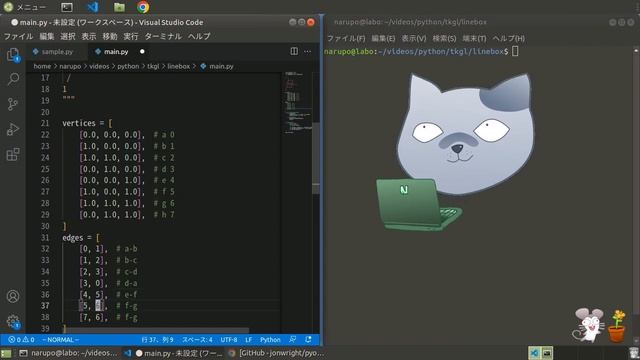The height and width of the screenshot is (360, 640).
Task: Change indentation via スペース: 4 status item
Action: point(197,340)
